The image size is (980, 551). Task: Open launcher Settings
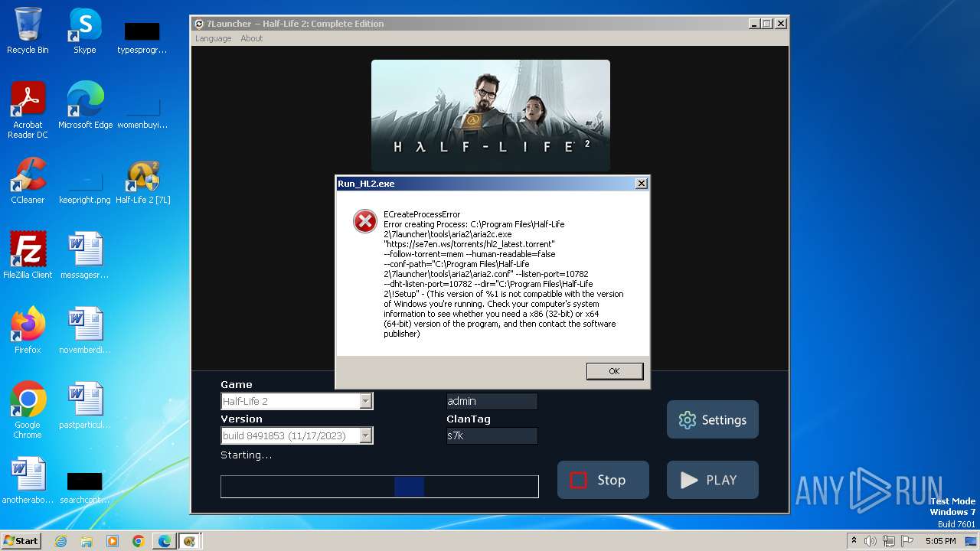click(713, 419)
